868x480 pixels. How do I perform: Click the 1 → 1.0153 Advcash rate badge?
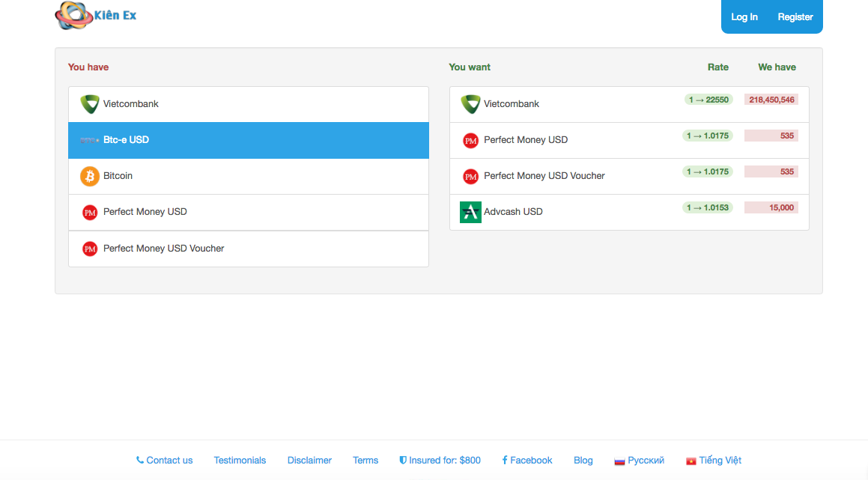click(708, 207)
